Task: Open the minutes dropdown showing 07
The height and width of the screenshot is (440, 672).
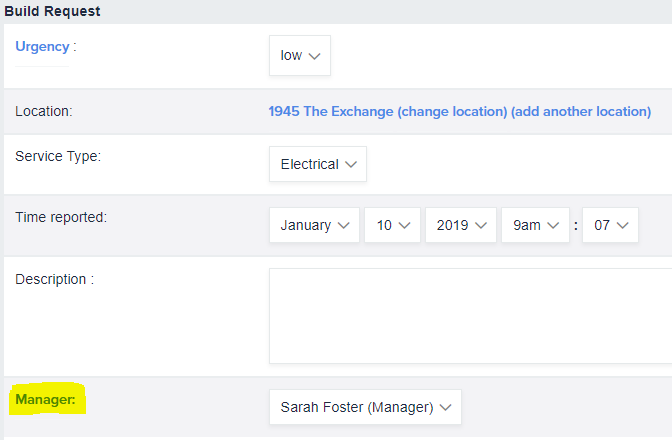Action: (x=610, y=225)
